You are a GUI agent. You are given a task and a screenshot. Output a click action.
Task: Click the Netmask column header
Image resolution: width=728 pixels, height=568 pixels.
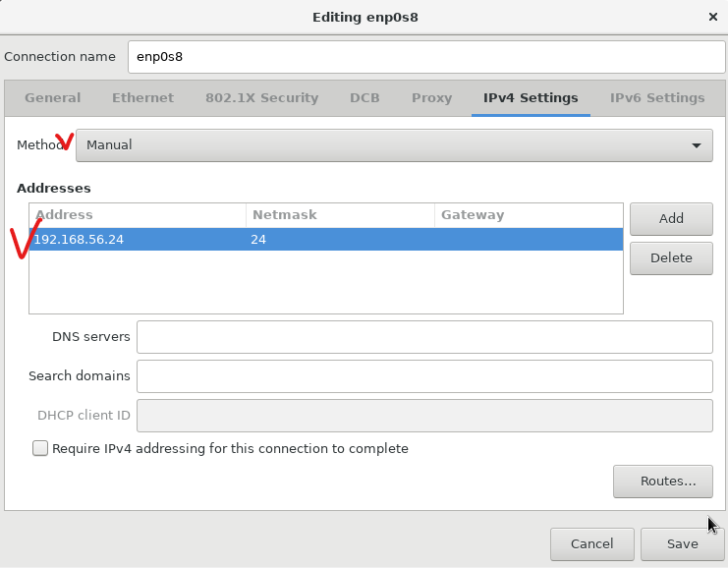pos(340,215)
